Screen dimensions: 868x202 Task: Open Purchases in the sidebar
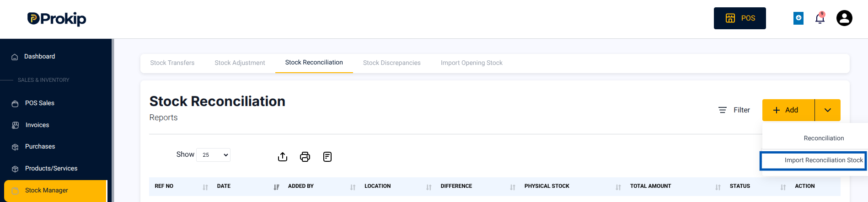coord(40,147)
